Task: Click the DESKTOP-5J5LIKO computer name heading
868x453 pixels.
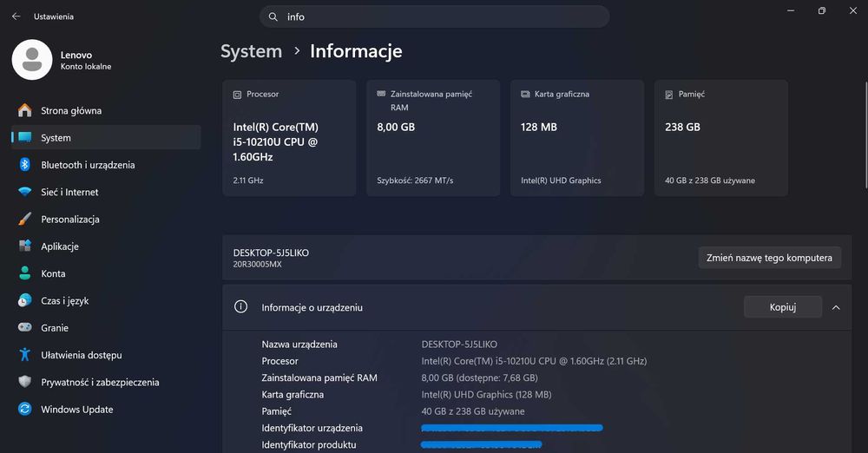Action: pos(271,253)
